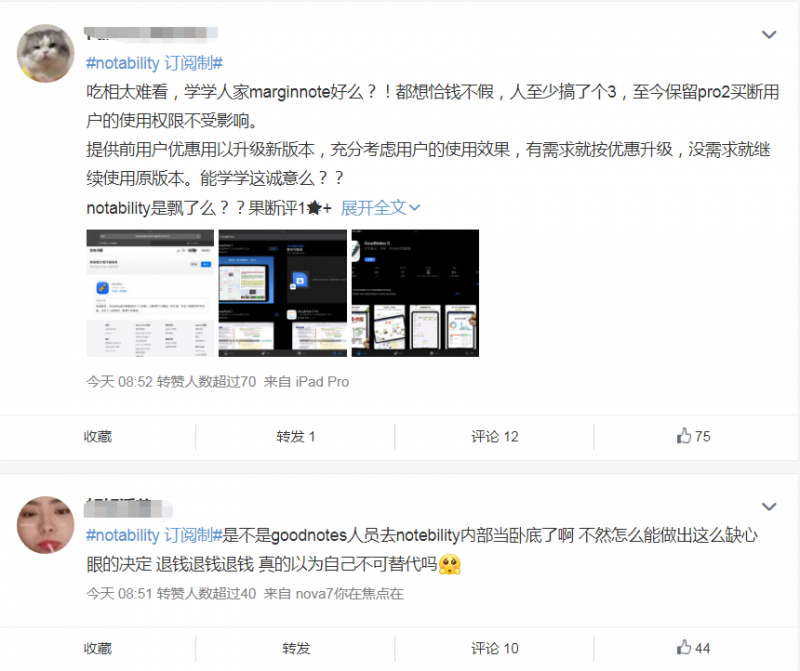
Task: Open the cat avatar profile of first post
Action: click(45, 53)
